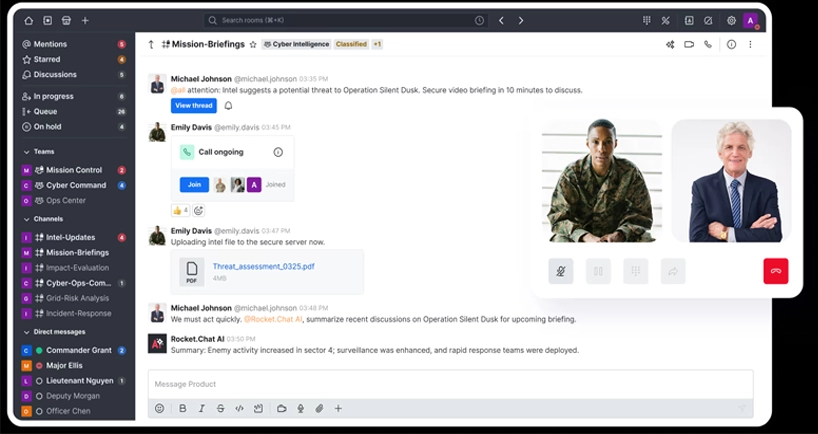Start voice call from room header
This screenshot has width=818, height=434.
[708, 45]
